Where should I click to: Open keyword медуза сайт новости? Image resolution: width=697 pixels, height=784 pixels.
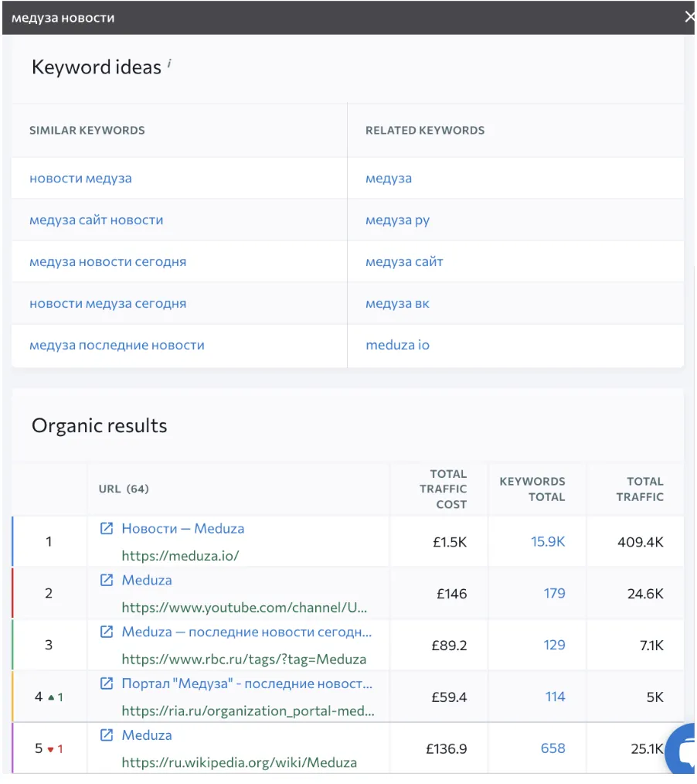click(x=96, y=220)
